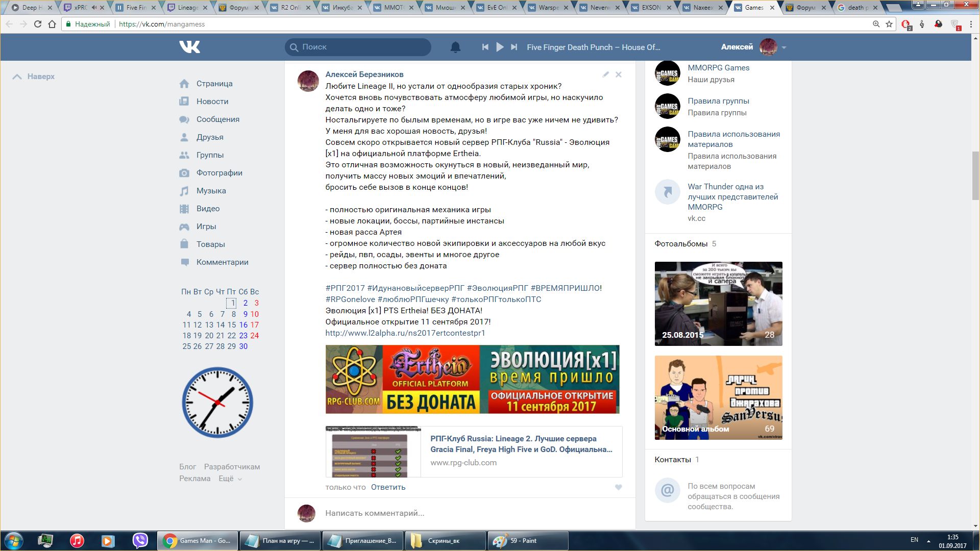Click the Товары bag icon

184,244
